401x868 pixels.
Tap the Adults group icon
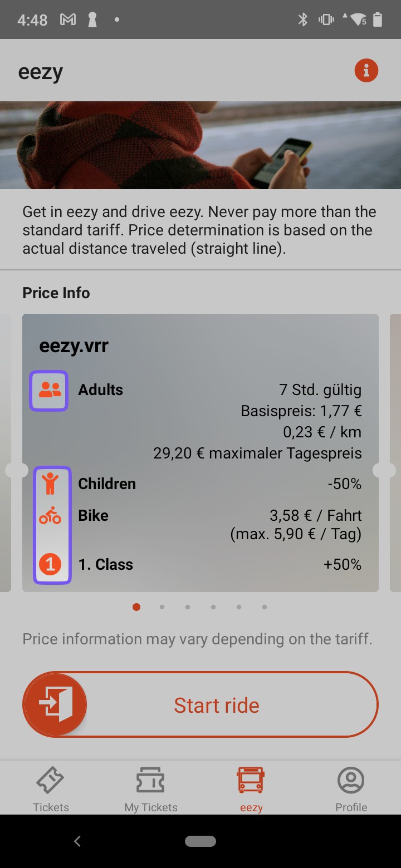point(50,391)
